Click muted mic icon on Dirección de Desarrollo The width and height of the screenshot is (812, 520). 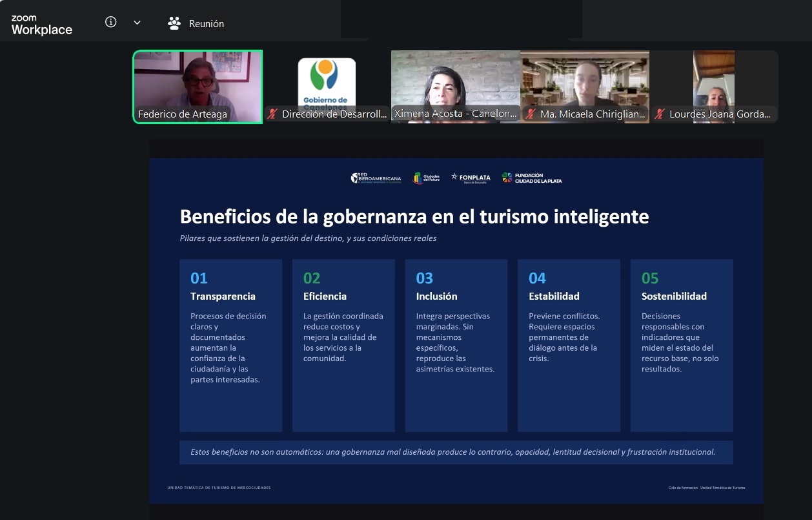click(x=272, y=114)
